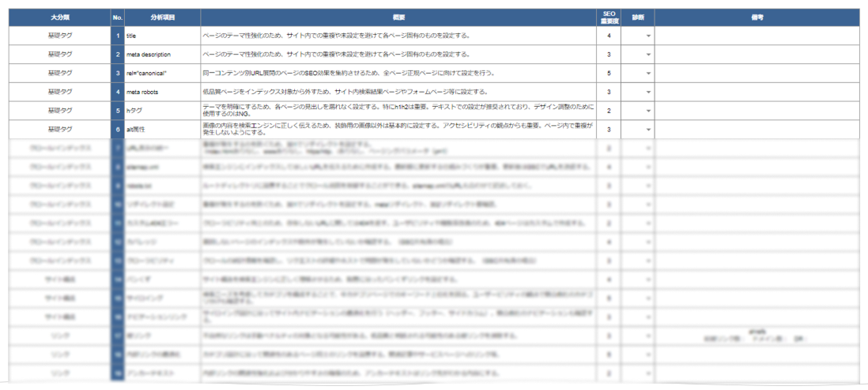Click the 概要 column header

tap(398, 17)
